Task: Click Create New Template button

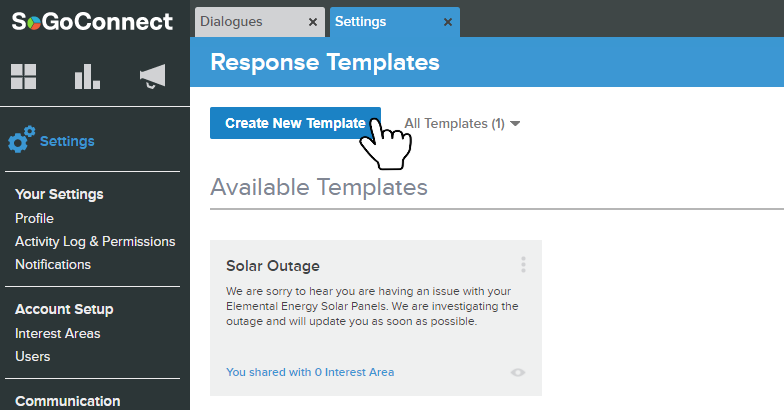Action: pos(295,123)
